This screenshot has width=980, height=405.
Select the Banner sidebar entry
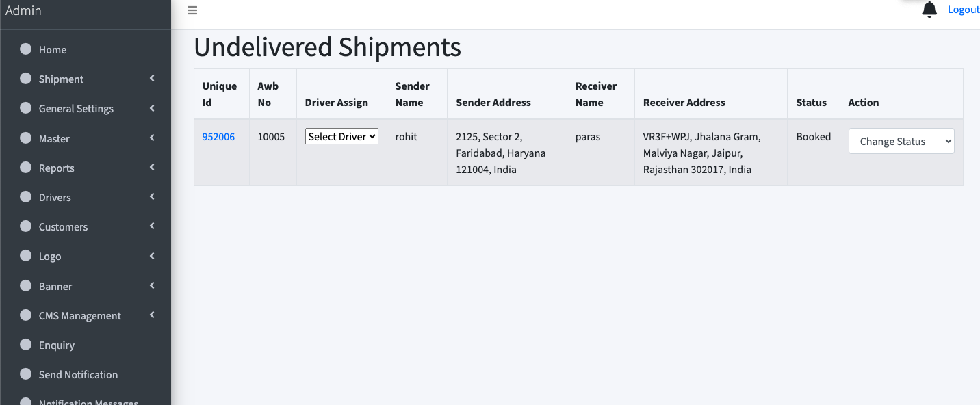point(55,286)
